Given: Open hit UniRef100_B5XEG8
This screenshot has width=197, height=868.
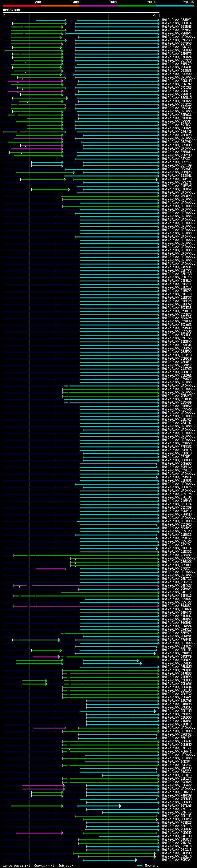Looking at the screenshot, I should pos(177,308).
